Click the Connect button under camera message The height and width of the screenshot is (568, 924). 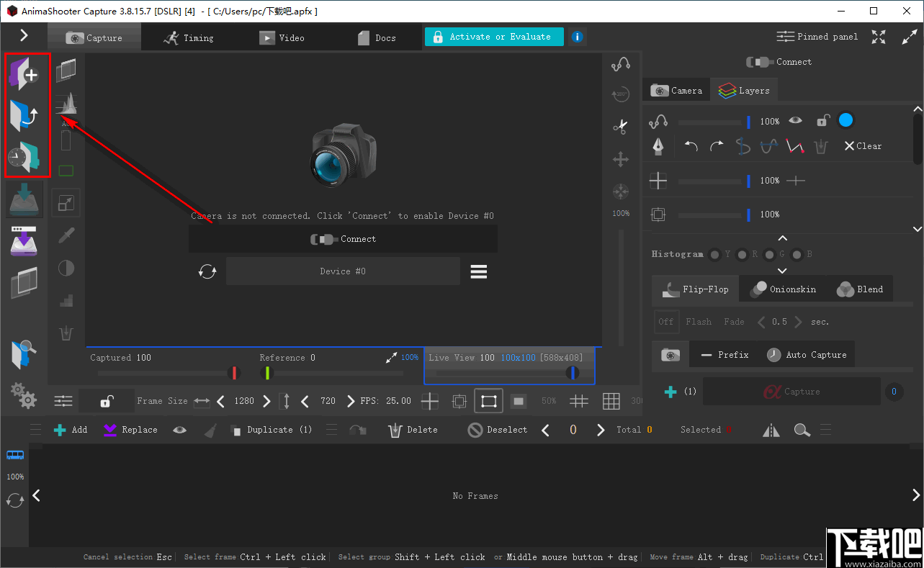tap(343, 239)
